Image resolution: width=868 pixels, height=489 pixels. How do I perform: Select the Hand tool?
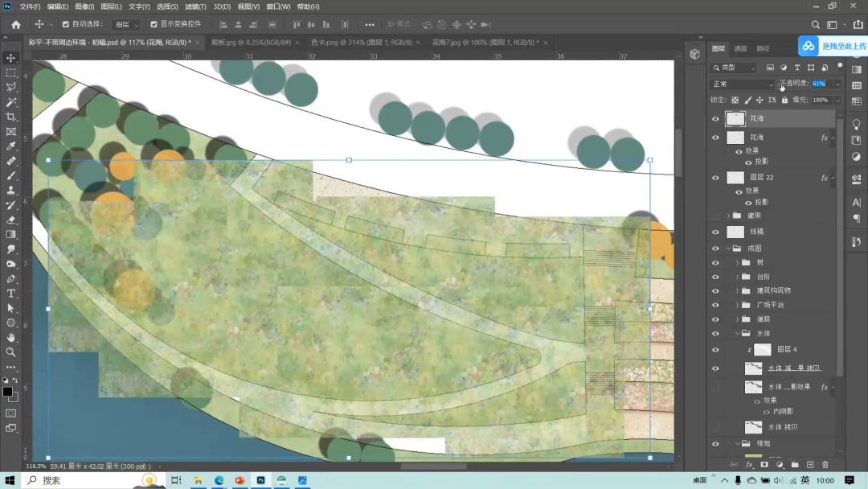tap(10, 337)
